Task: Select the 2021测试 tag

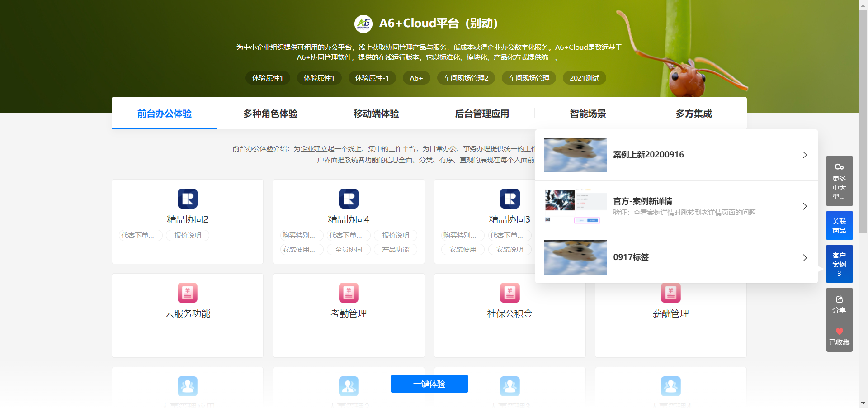Action: [585, 78]
